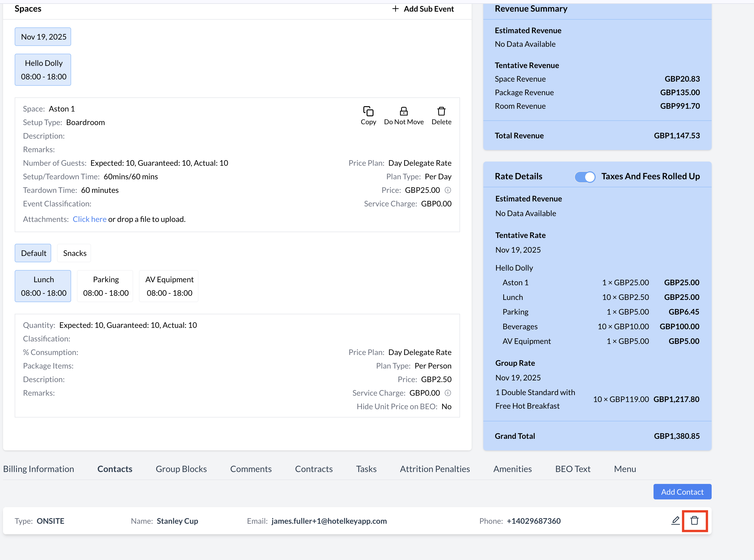Click the 'Click here' attachment upload link
Image resolution: width=754 pixels, height=560 pixels.
point(89,219)
